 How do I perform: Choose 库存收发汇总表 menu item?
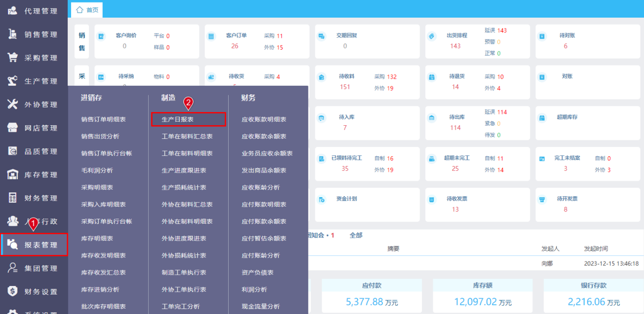click(x=103, y=272)
